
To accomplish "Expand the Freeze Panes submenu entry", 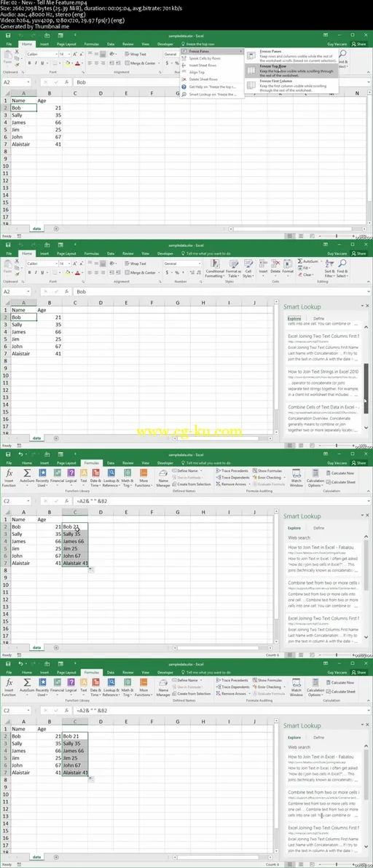I will click(212, 51).
